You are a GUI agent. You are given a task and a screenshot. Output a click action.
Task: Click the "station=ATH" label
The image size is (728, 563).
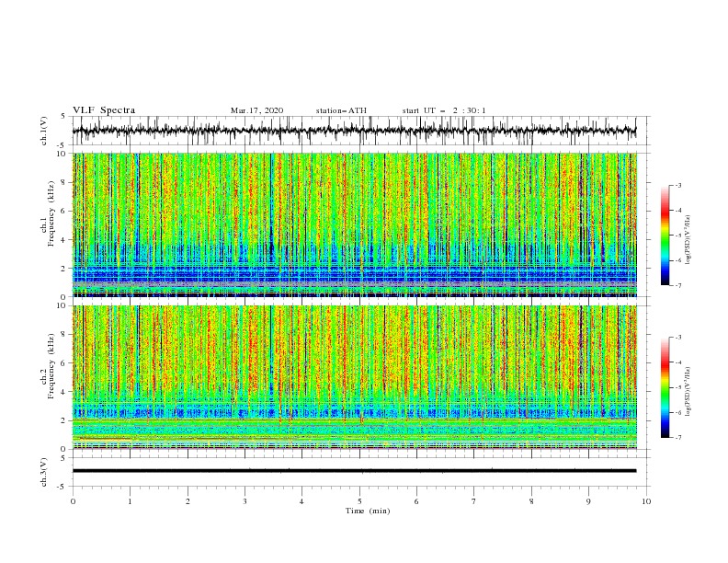coord(341,110)
